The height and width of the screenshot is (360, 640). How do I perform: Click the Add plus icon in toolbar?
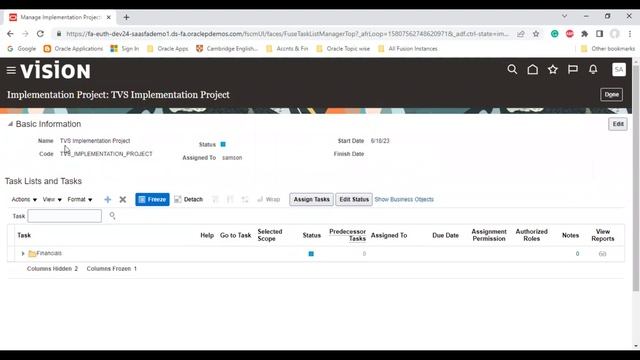[x=108, y=200]
